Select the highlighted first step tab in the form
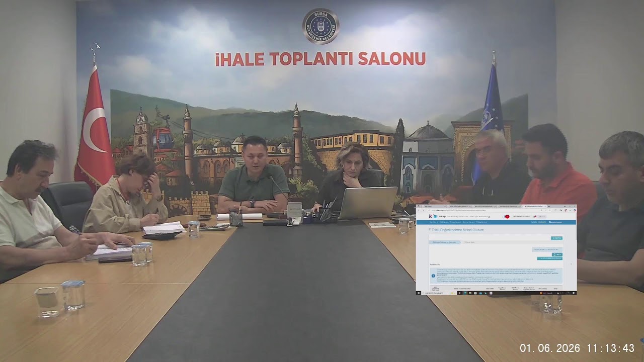Image resolution: width=644 pixels, height=362 pixels. (x=445, y=242)
